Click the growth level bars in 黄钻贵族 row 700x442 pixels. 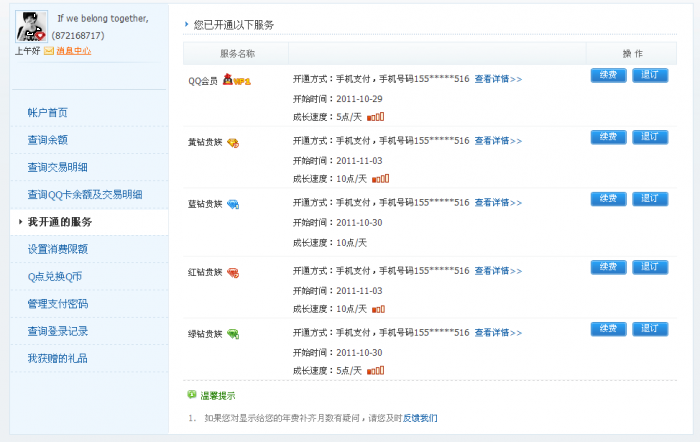(x=380, y=179)
